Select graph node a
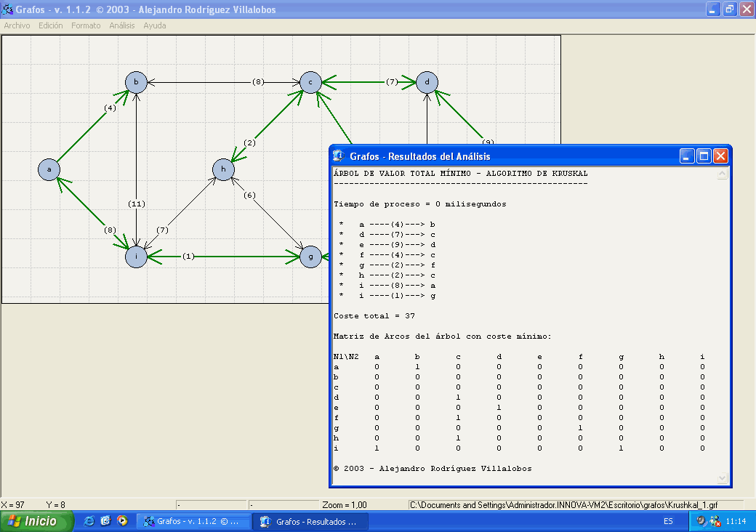The width and height of the screenshot is (756, 532). (49, 169)
